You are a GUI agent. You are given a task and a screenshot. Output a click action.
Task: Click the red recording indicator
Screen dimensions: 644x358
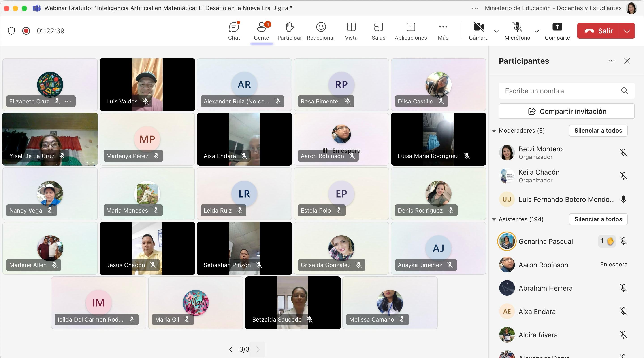coord(26,31)
